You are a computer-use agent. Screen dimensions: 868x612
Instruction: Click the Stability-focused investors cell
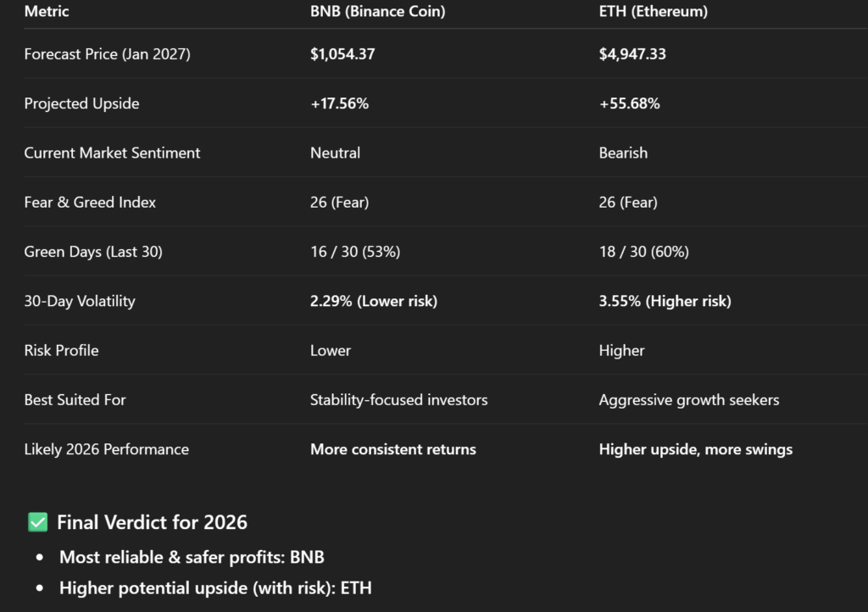[x=398, y=399]
